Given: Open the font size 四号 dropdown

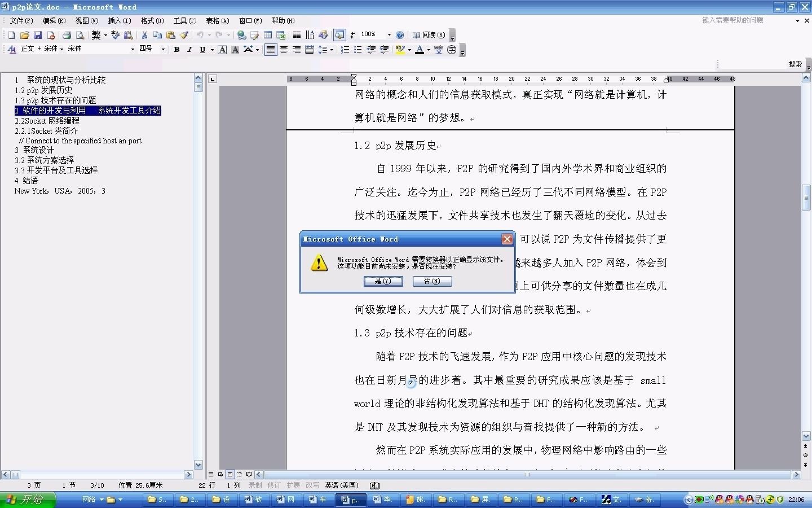Looking at the screenshot, I should pos(163,49).
